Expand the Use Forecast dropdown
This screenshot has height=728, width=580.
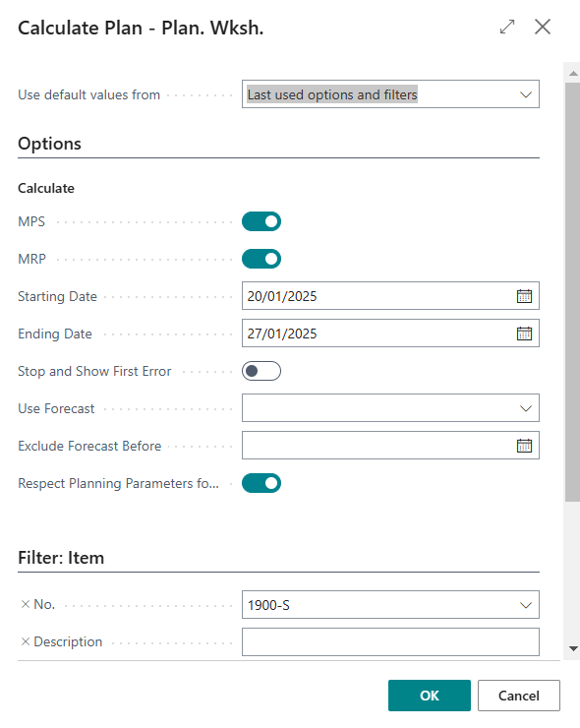pos(390,408)
